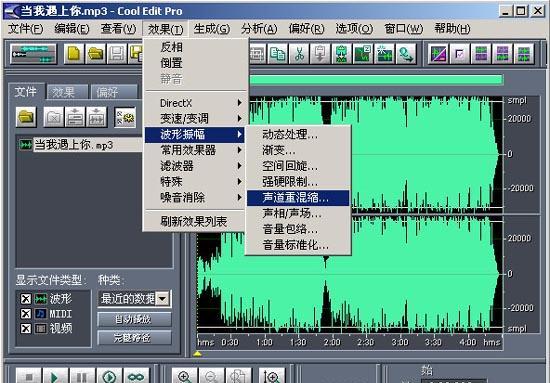Expand the 常用效果器 submenu

tap(194, 150)
